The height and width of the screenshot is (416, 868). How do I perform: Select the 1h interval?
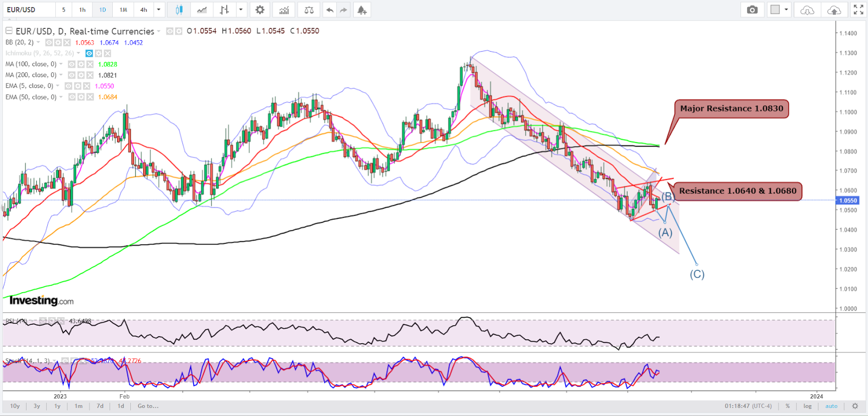(x=82, y=10)
